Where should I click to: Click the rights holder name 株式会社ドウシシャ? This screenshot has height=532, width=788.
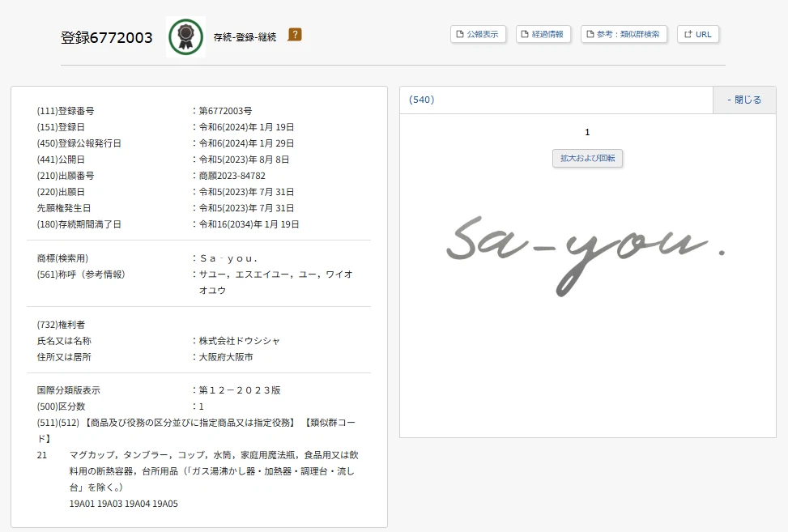pos(240,341)
